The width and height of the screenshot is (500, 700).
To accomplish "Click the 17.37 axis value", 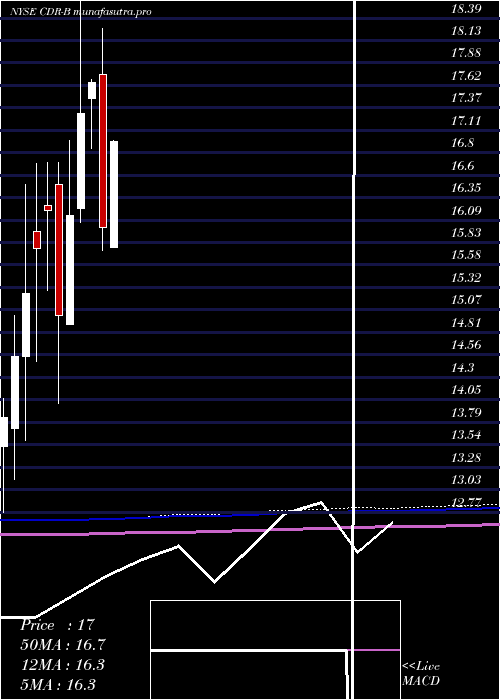I will [466, 98].
